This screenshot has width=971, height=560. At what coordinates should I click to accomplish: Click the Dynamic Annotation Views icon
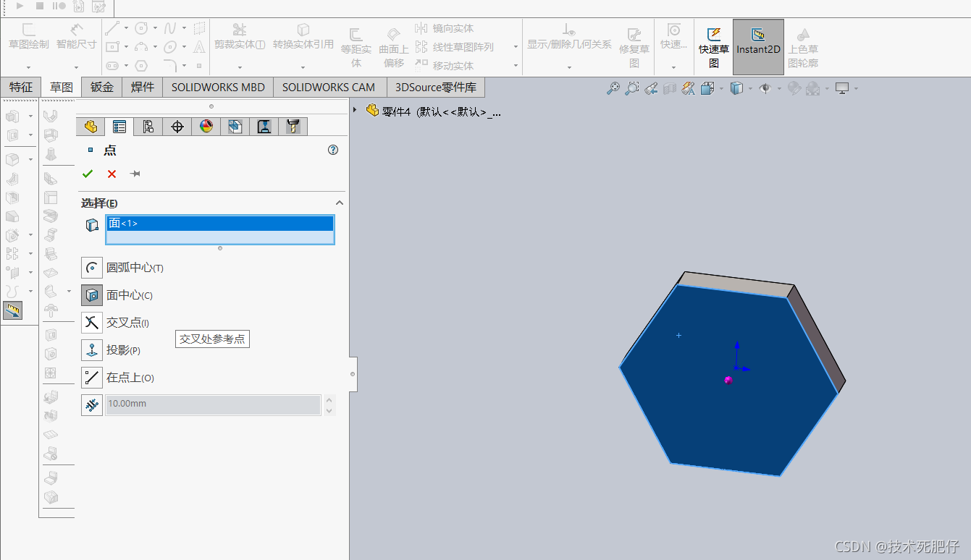pyautogui.click(x=688, y=88)
